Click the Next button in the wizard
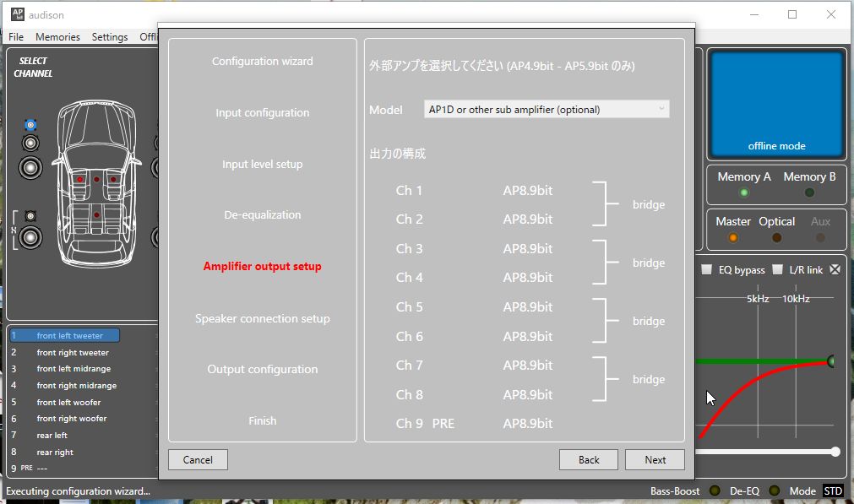The image size is (854, 504). point(655,460)
